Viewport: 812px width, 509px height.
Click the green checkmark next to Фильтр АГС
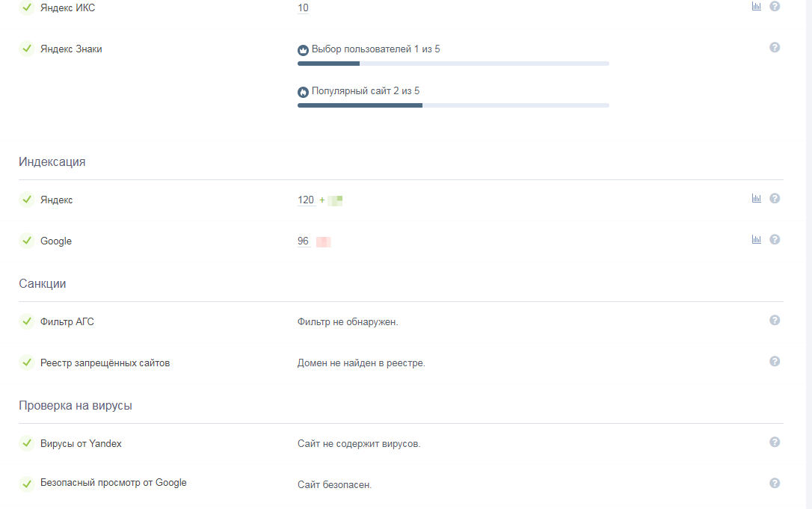[27, 321]
